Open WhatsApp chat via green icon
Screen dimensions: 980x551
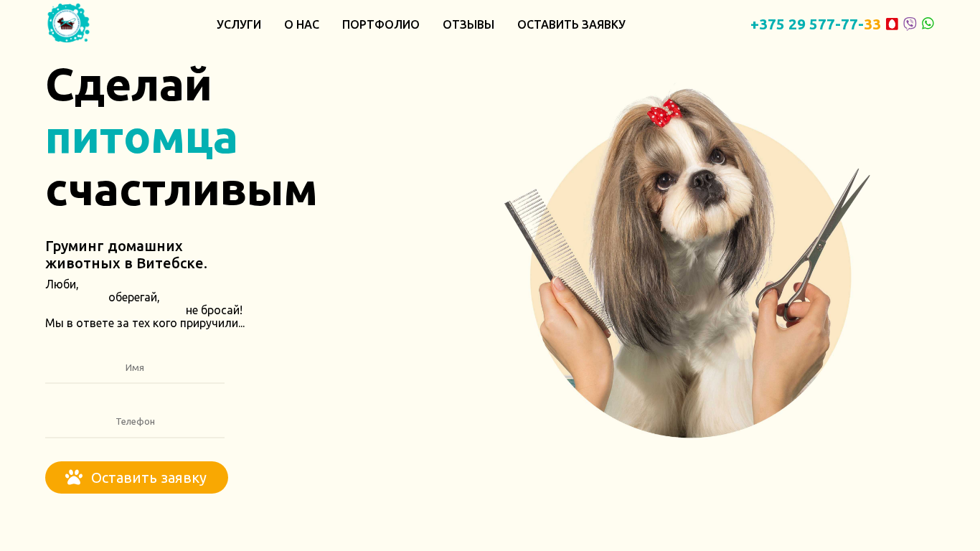click(x=928, y=24)
